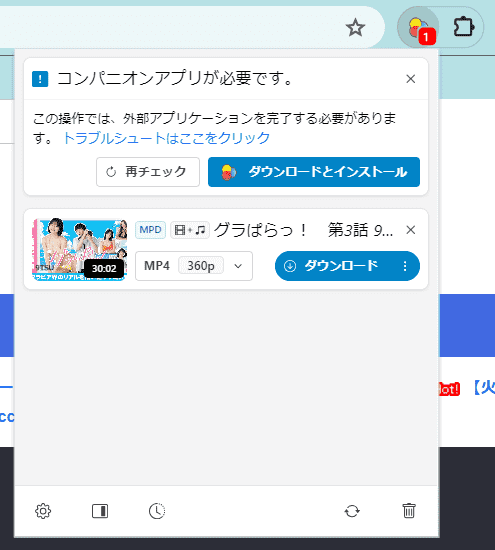The width and height of the screenshot is (495, 550).
Task: Open settings with the gear icon
Action: point(43,511)
